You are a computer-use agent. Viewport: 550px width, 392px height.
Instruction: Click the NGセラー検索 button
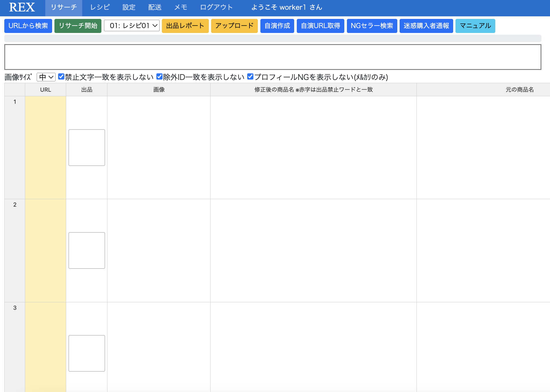pos(372,26)
